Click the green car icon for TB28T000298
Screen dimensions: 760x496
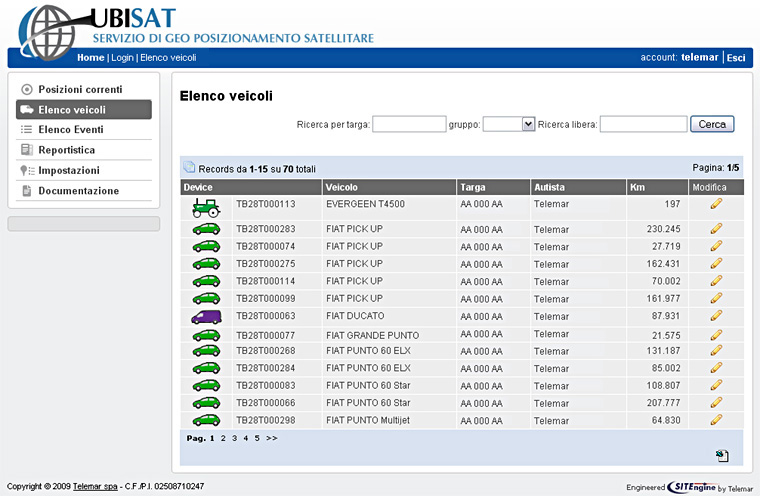(206, 420)
